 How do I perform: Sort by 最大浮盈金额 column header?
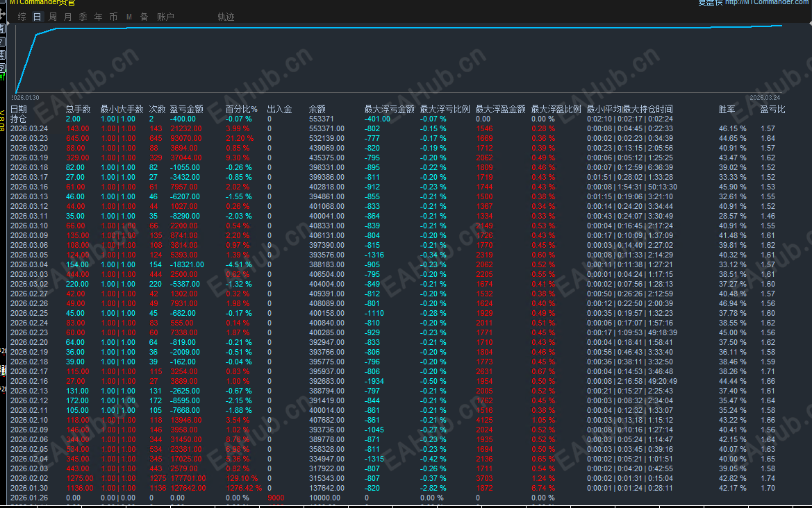click(x=500, y=109)
